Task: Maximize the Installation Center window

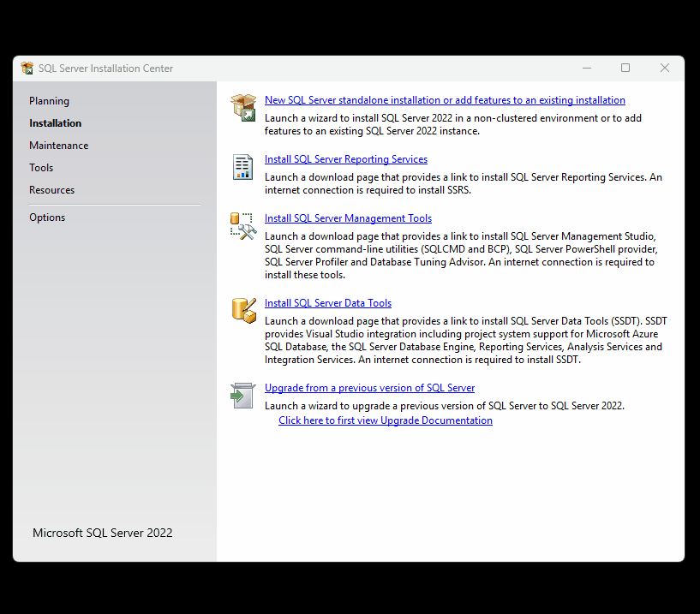Action: pos(625,68)
